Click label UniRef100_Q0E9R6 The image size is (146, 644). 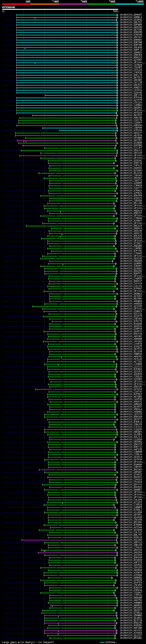tap(131, 145)
